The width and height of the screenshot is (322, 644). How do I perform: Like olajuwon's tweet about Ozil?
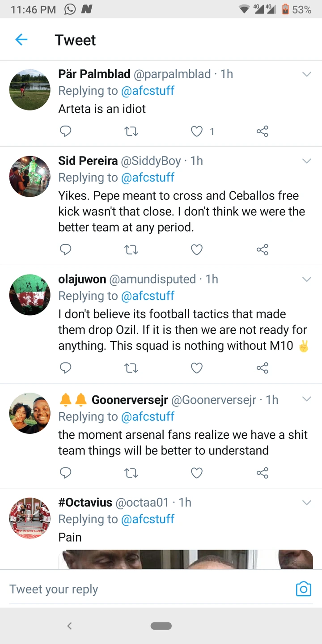coord(197,368)
